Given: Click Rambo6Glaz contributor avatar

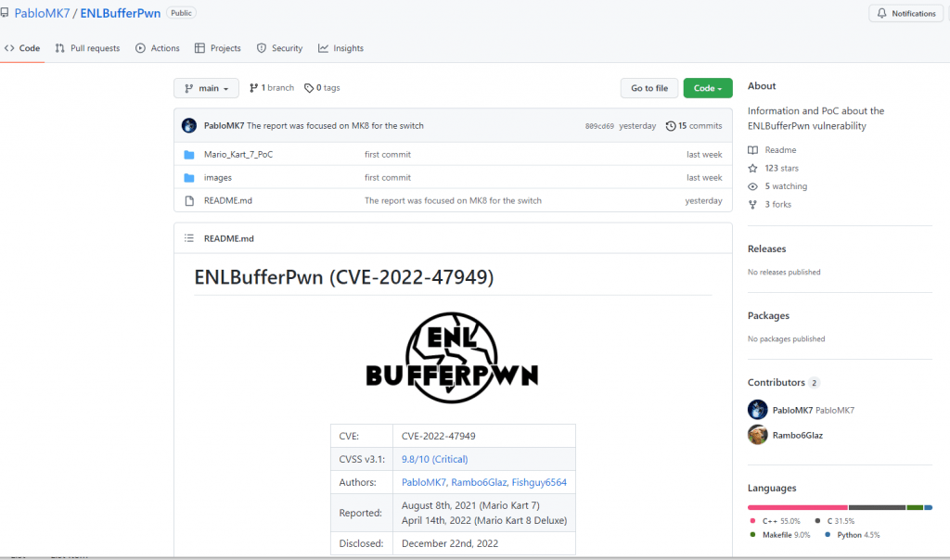Looking at the screenshot, I should click(757, 435).
